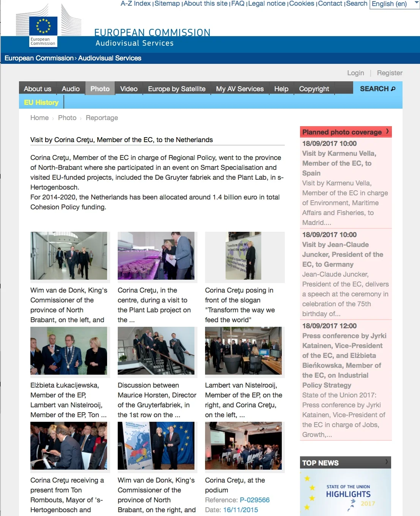Viewport: 420px width, 516px height.
Task: Open Press conference by Jyrki Katainen item
Action: coord(344,361)
